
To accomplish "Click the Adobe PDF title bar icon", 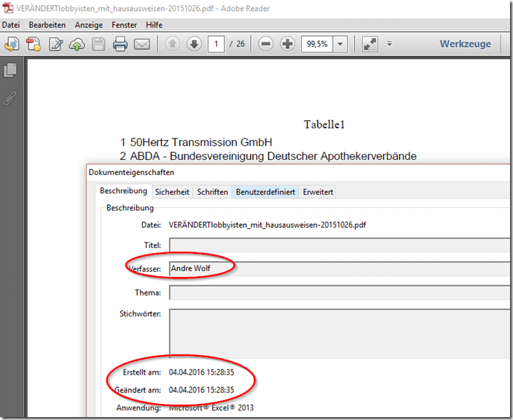I will click(8, 8).
